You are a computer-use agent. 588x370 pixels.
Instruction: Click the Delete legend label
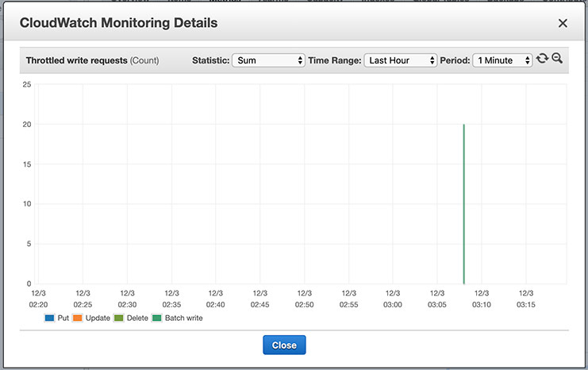(x=137, y=318)
